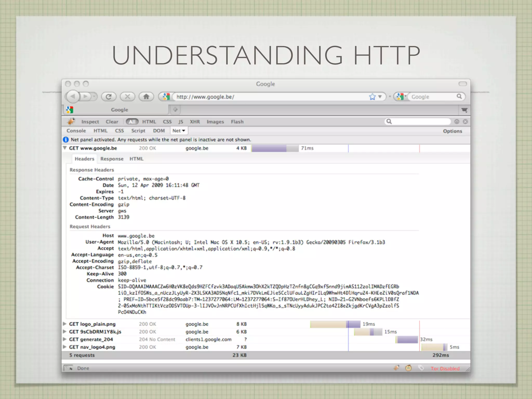Image resolution: width=532 pixels, height=399 pixels.
Task: Switch to Firebug HTML panel tab
Action: click(101, 131)
